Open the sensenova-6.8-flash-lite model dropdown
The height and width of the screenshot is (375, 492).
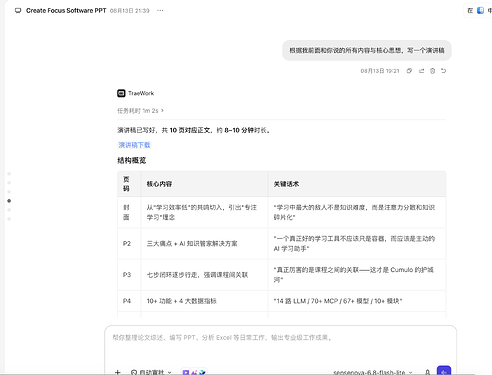(373, 372)
